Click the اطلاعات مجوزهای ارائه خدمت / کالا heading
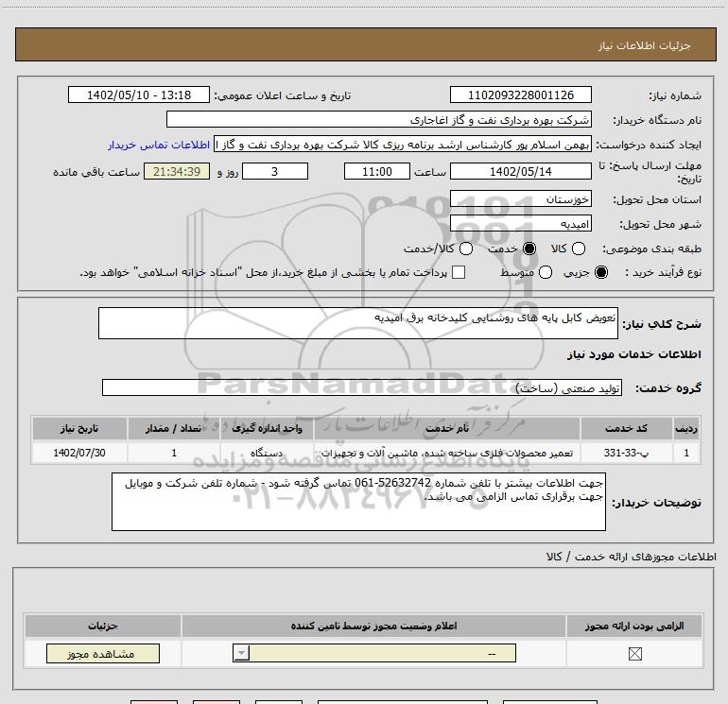Viewport: 728px width, 704px height. [x=632, y=557]
